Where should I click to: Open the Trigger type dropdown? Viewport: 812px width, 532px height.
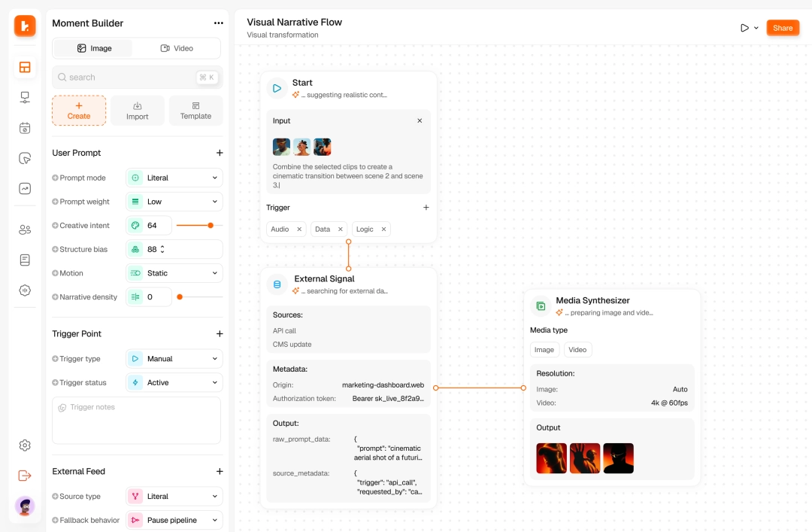click(x=174, y=359)
